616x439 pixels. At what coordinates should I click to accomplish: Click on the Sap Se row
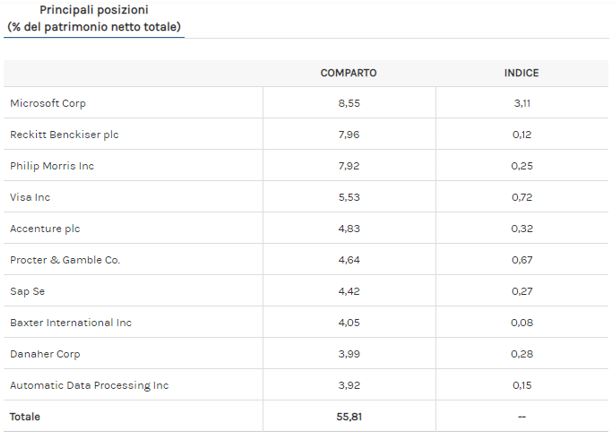coord(27,291)
